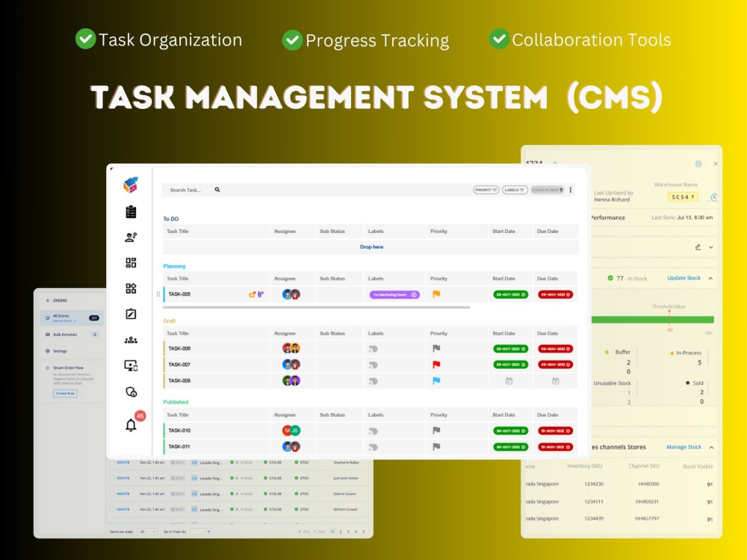Click the print icon on the warehouse panel
Screen dimensions: 747x560
coord(698,164)
